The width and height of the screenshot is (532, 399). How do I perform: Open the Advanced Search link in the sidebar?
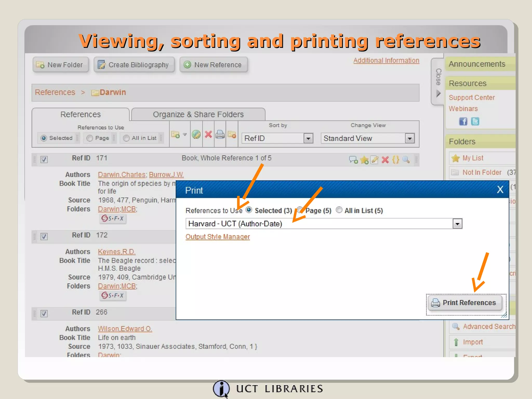489,327
